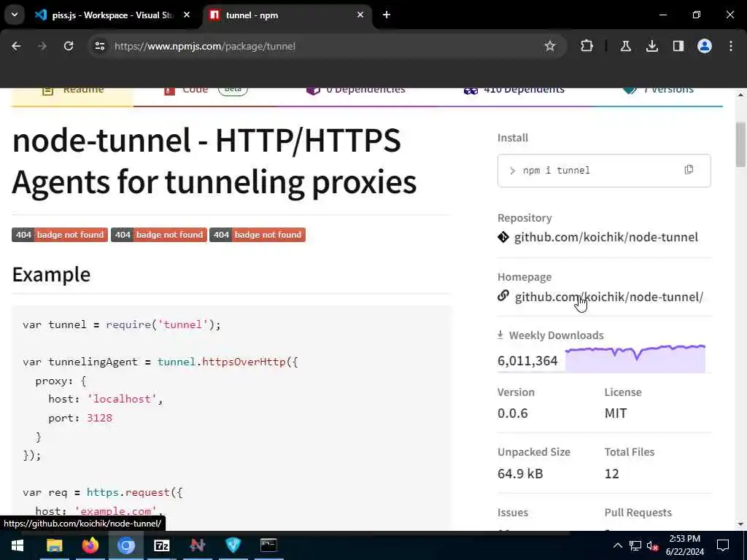Close the tunnel - npm tab
The width and height of the screenshot is (747, 560).
click(360, 15)
